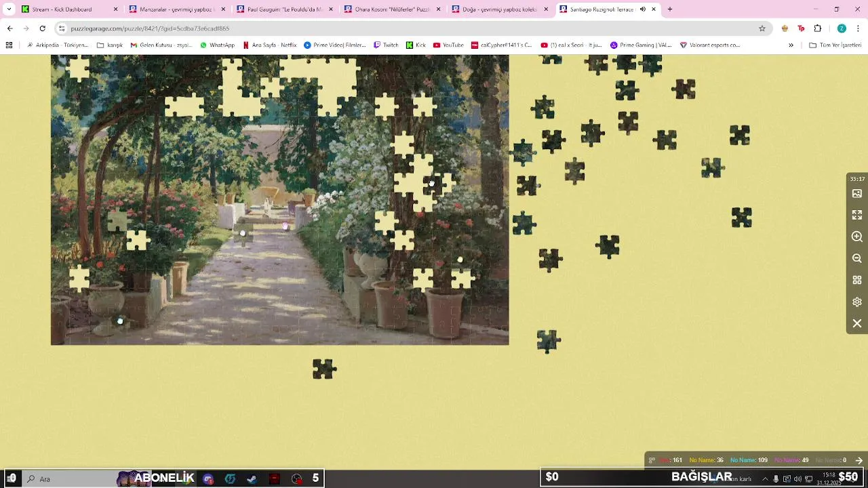Open Tüm Yer İşaretleri folder
868x488 pixels.
coord(835,45)
